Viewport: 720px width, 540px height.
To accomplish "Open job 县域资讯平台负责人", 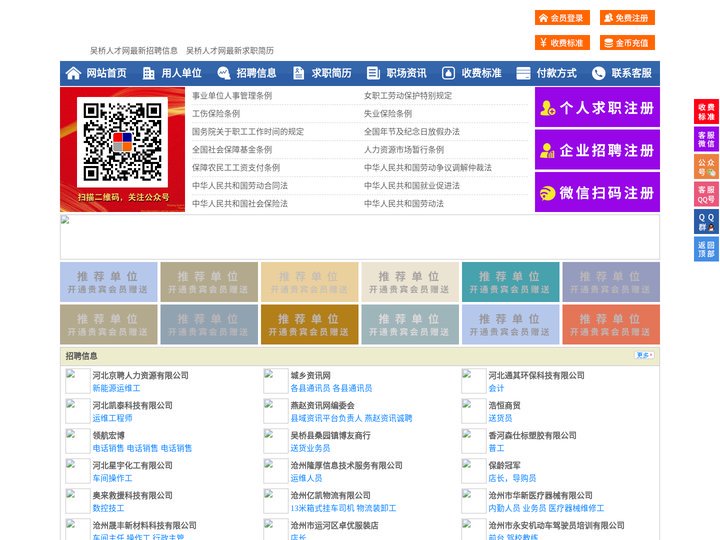I will pyautogui.click(x=326, y=418).
